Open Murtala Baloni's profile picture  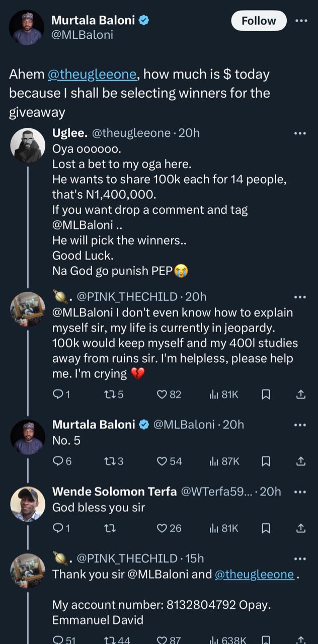(27, 27)
